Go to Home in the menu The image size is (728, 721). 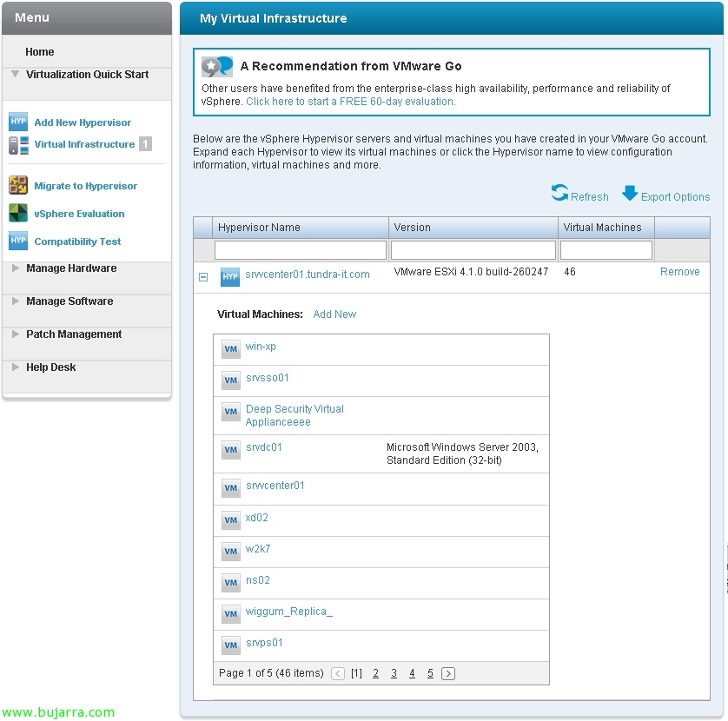[39, 51]
